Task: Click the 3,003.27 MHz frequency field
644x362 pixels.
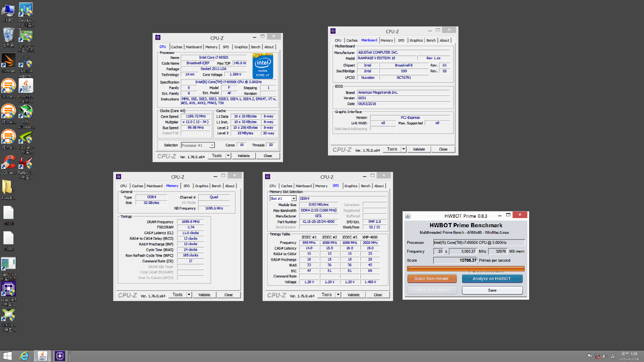Action: 463,251
